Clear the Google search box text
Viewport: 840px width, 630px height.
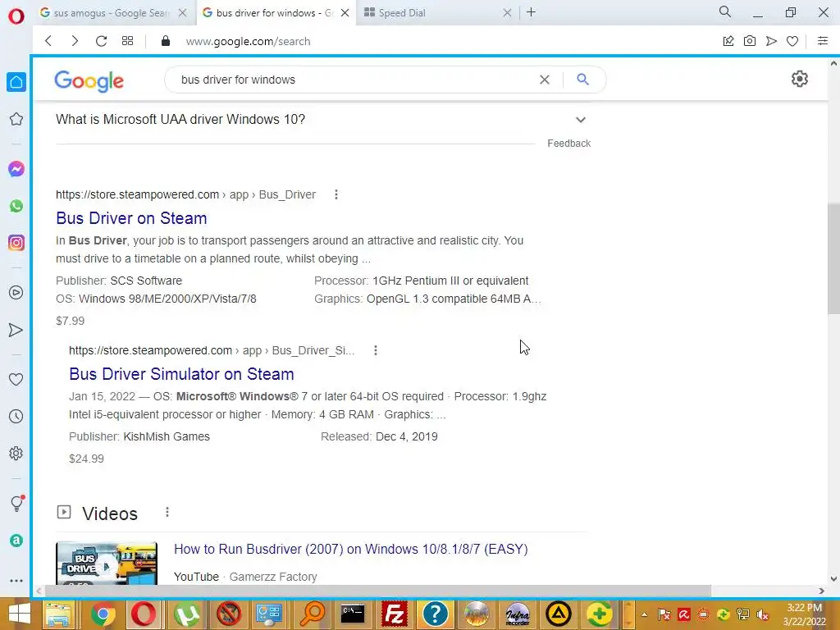pos(545,80)
